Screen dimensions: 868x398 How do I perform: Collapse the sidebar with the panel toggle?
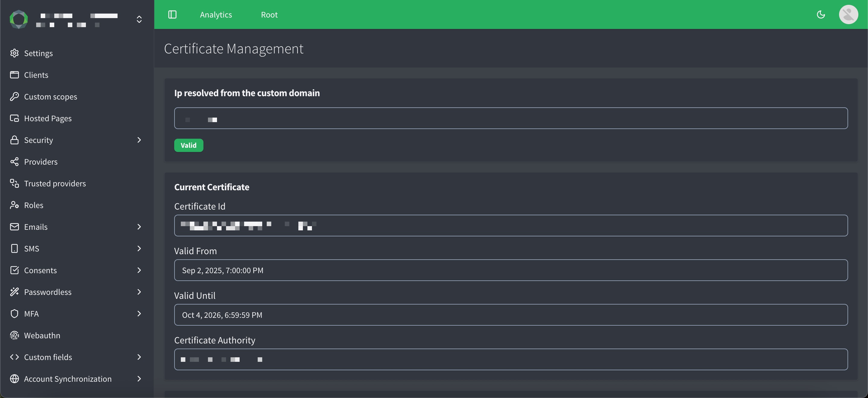click(x=172, y=14)
